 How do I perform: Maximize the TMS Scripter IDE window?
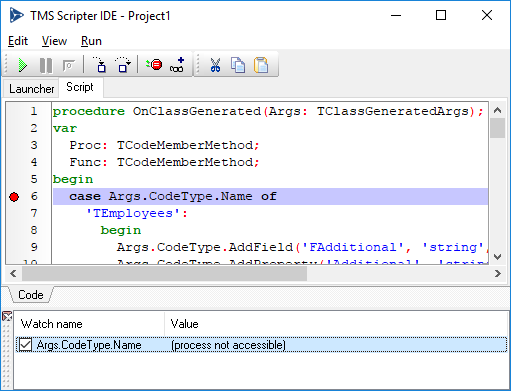441,15
